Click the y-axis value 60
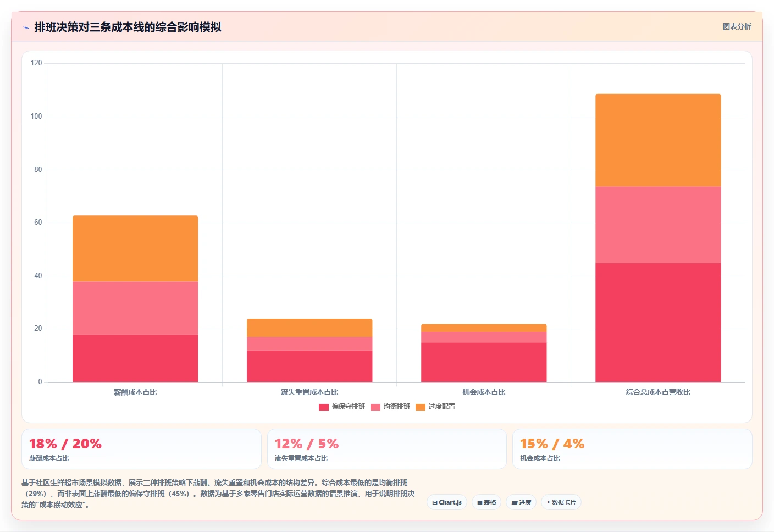Screen dimensions: 774x532 [x=38, y=223]
